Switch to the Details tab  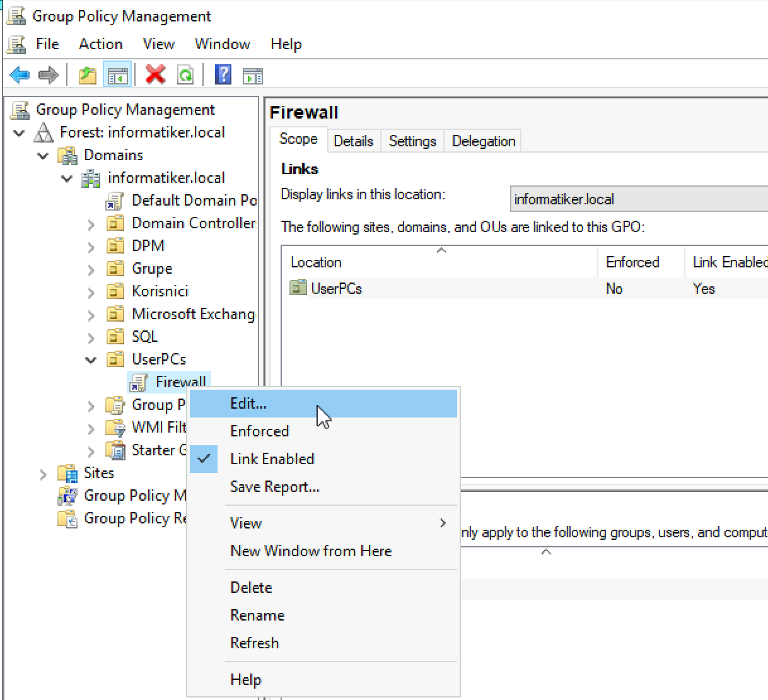coord(353,141)
